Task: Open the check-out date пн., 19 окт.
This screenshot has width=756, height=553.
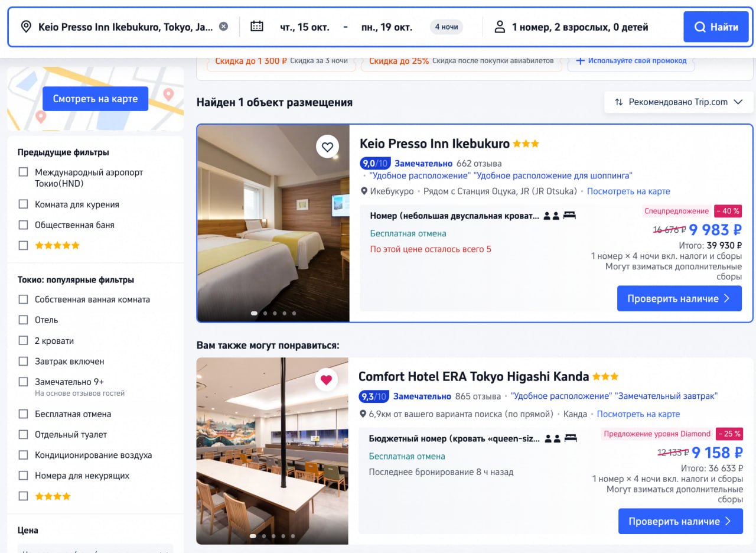Action: [x=387, y=27]
